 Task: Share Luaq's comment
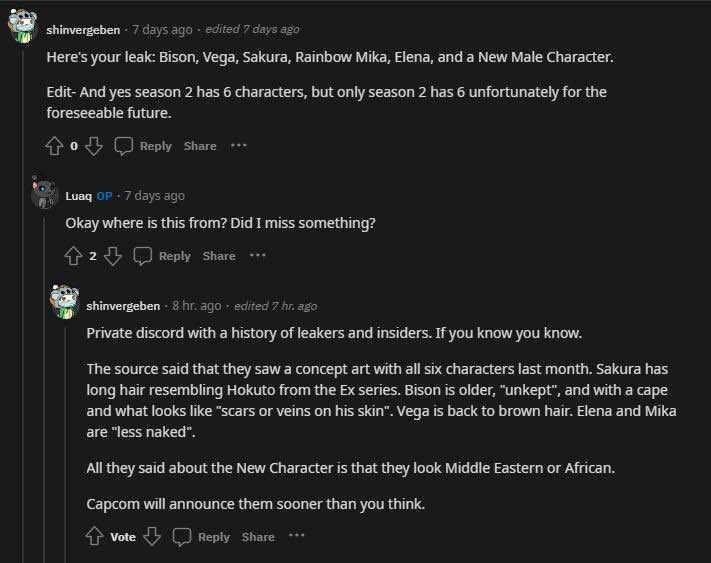219,256
